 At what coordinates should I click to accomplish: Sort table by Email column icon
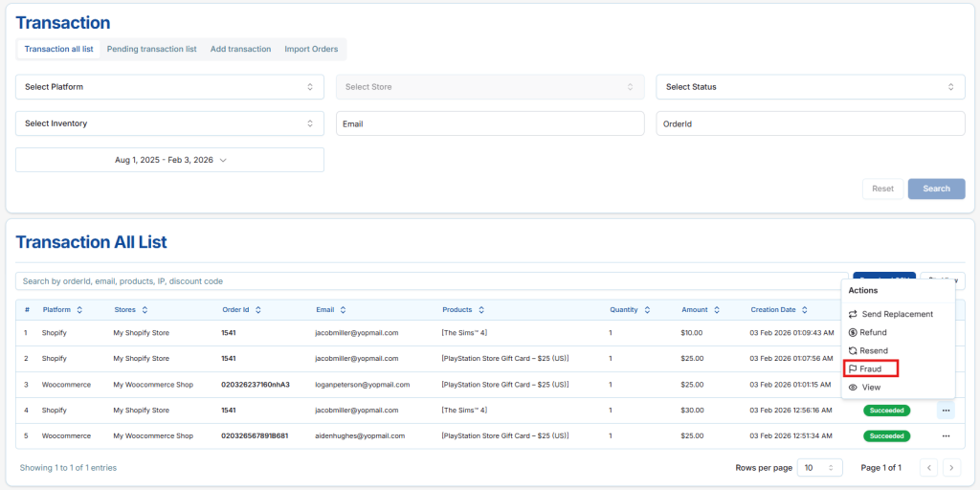(x=343, y=310)
